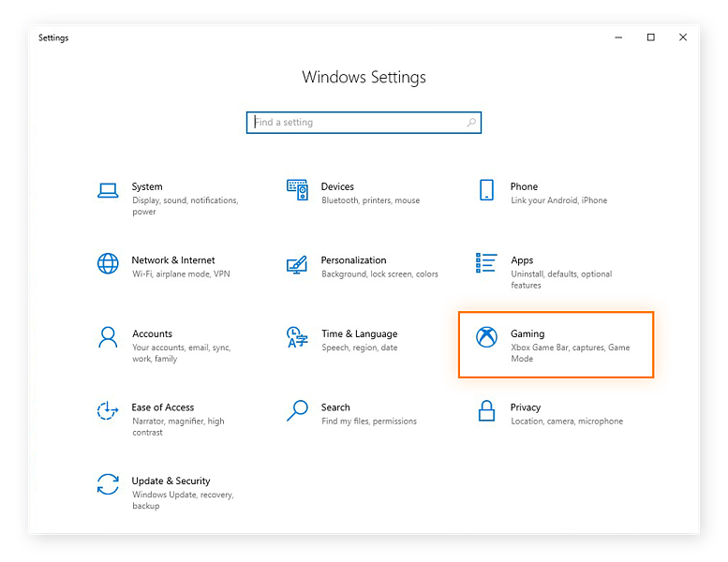Viewport: 728px width, 562px height.
Task: Select the Time & Language heading
Action: click(360, 334)
